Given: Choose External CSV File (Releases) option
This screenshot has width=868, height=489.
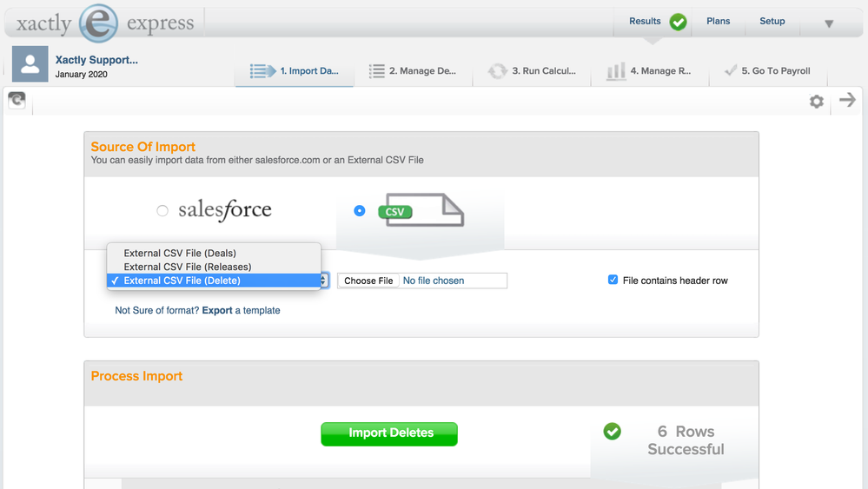Looking at the screenshot, I should point(214,267).
